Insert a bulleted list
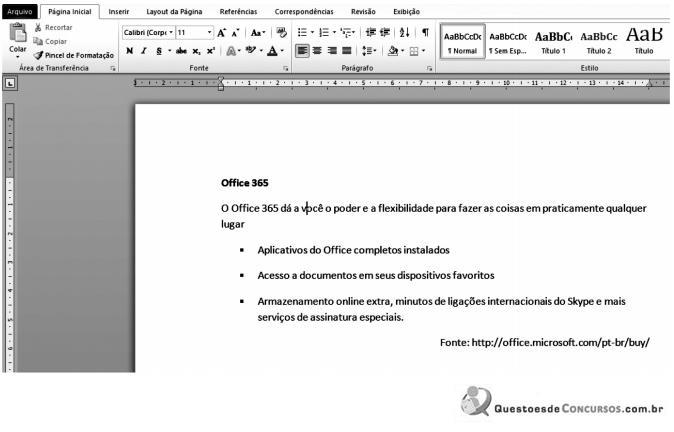The image size is (674, 432). (x=302, y=33)
